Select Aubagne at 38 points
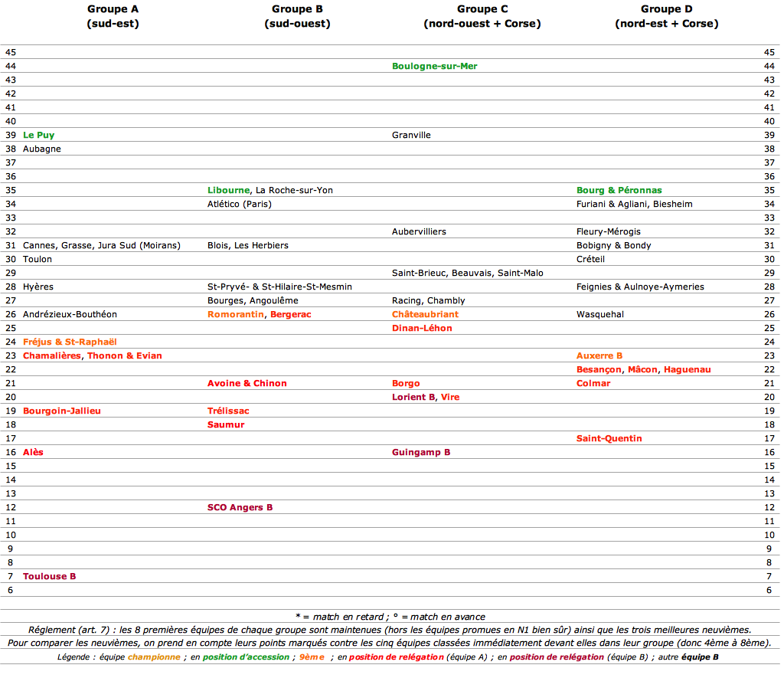784x678 pixels. [x=42, y=149]
